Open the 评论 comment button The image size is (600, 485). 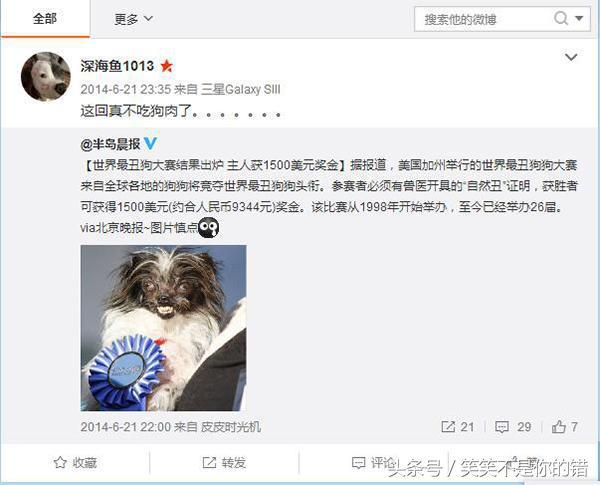(373, 463)
